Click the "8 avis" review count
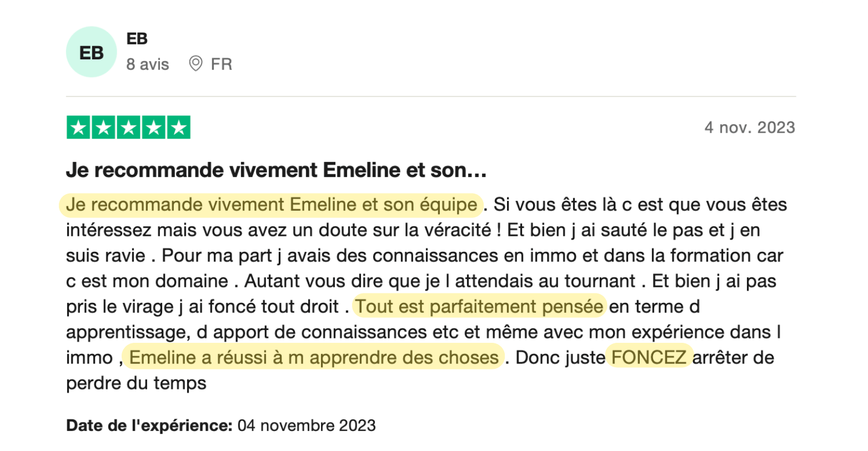Screen dimensions: 868x451 click(147, 64)
